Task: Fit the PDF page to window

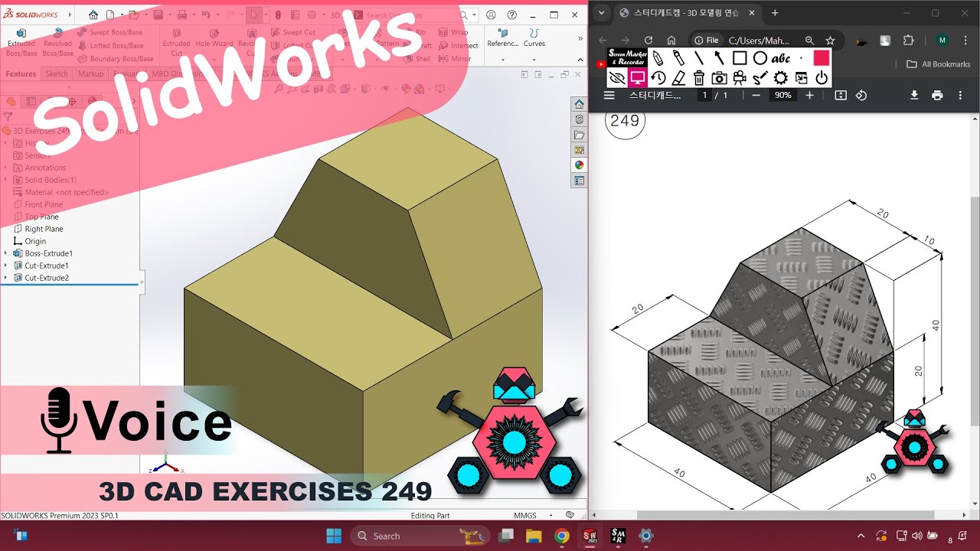Action: coord(841,95)
